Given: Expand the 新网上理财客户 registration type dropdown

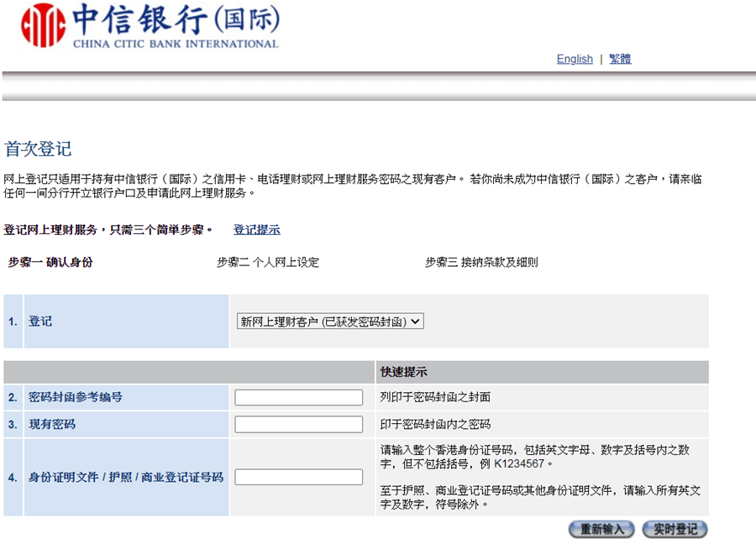Looking at the screenshot, I should tap(331, 322).
